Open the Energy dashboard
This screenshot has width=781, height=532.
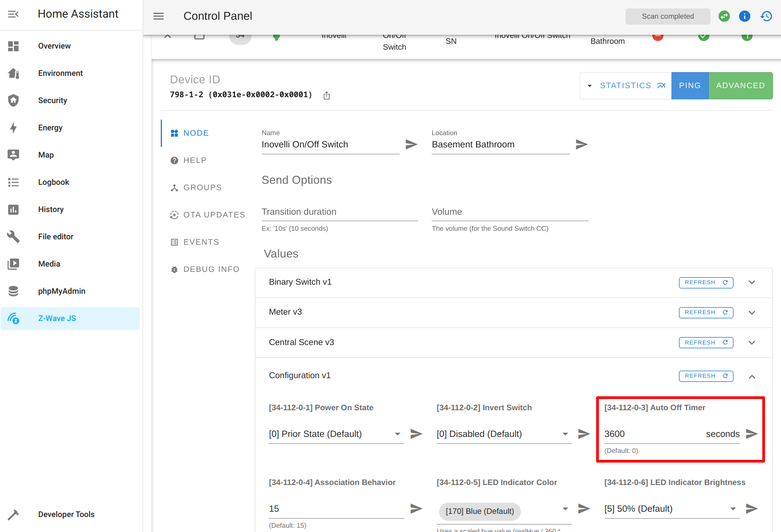tap(70, 128)
